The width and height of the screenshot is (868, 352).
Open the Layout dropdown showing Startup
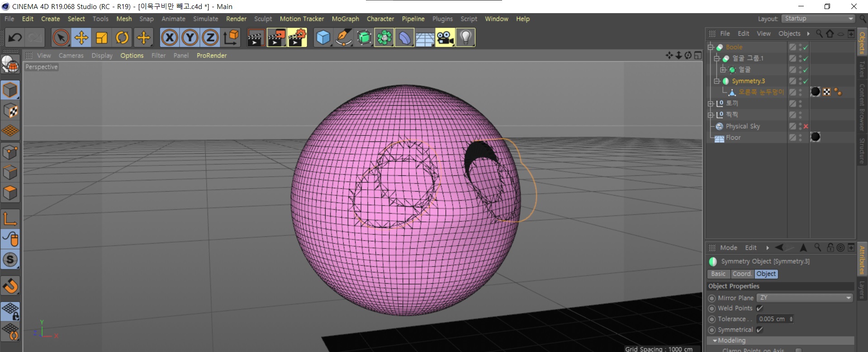(819, 19)
